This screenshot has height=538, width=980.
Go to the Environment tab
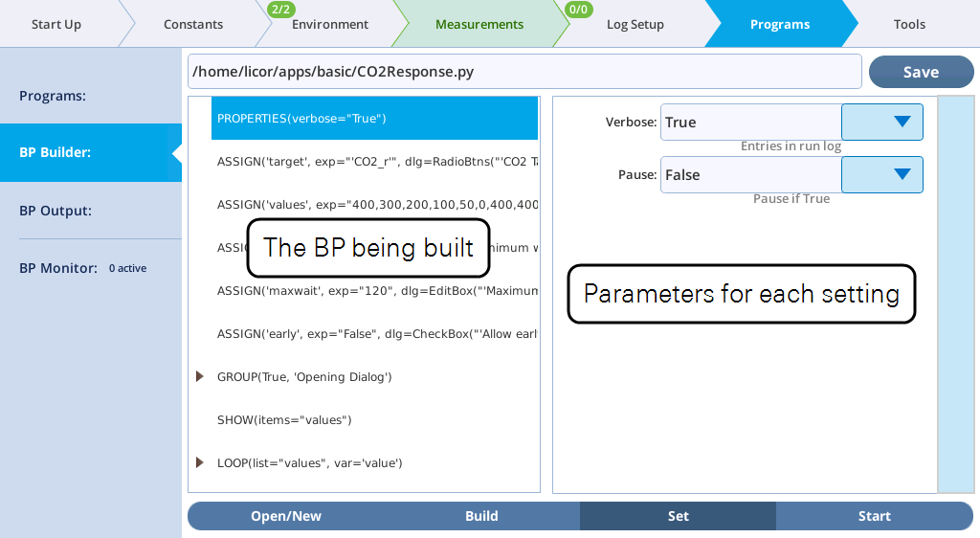[329, 24]
